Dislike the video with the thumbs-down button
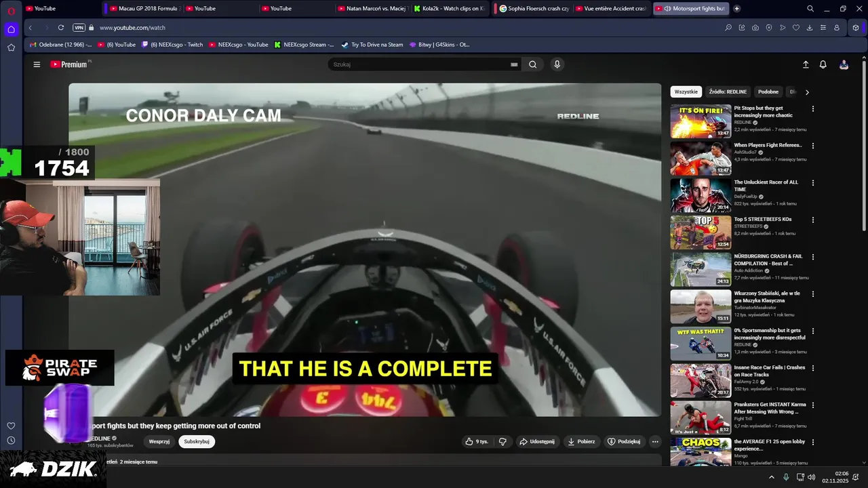 pyautogui.click(x=502, y=441)
